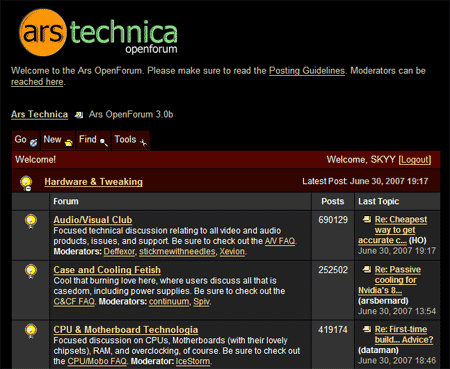450x369 pixels.
Task: Open the C&CF FAQ link
Action: (x=74, y=301)
